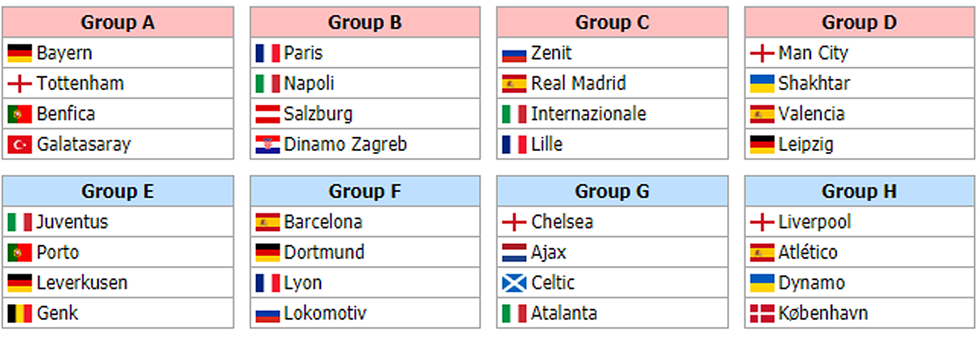The image size is (980, 347).
Task: Click the German flag beside Bayern
Action: tap(20, 53)
